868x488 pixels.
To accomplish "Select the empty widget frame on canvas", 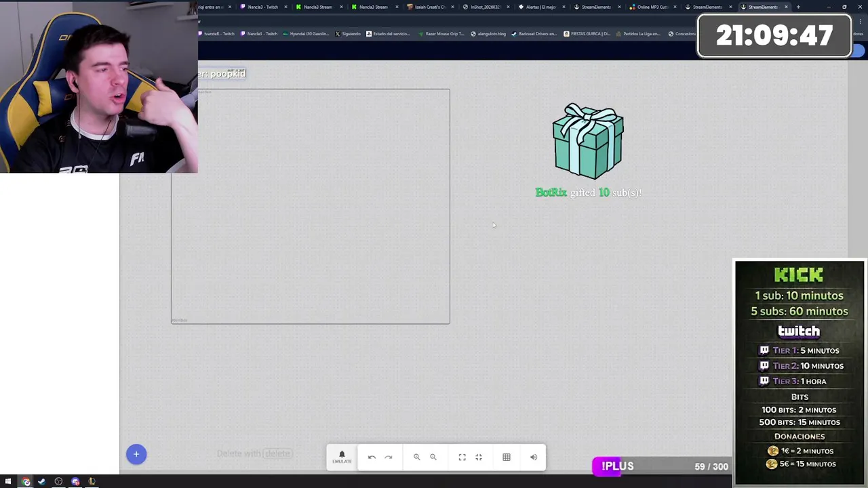I will tap(311, 206).
